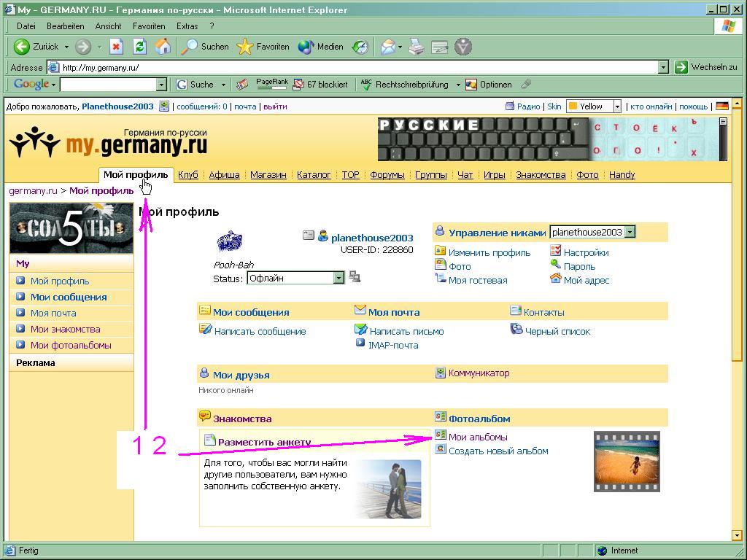This screenshot has height=560, width=747.
Task: Stop page loading with the red X icon
Action: [116, 47]
